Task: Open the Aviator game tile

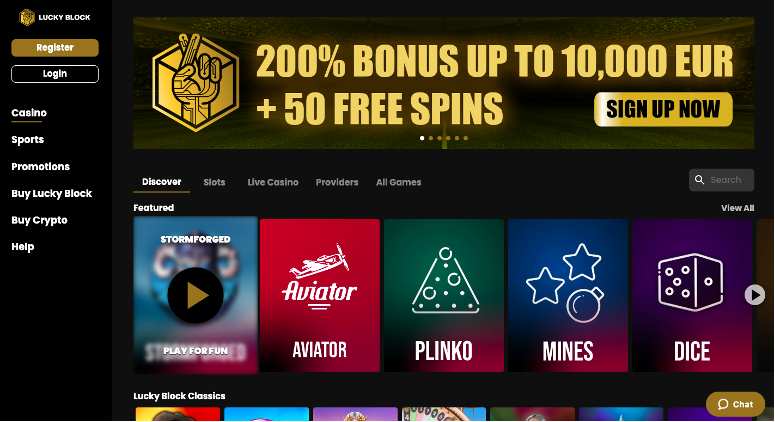Action: coord(320,295)
